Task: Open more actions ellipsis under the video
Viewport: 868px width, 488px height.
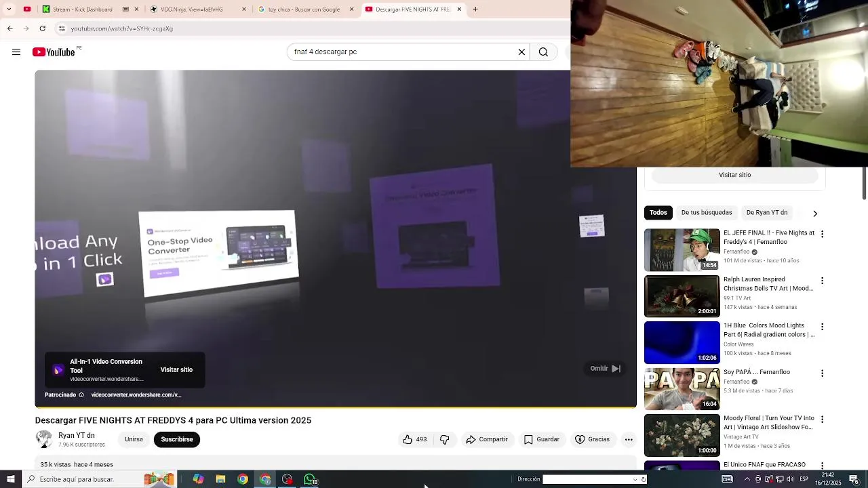Action: click(629, 439)
